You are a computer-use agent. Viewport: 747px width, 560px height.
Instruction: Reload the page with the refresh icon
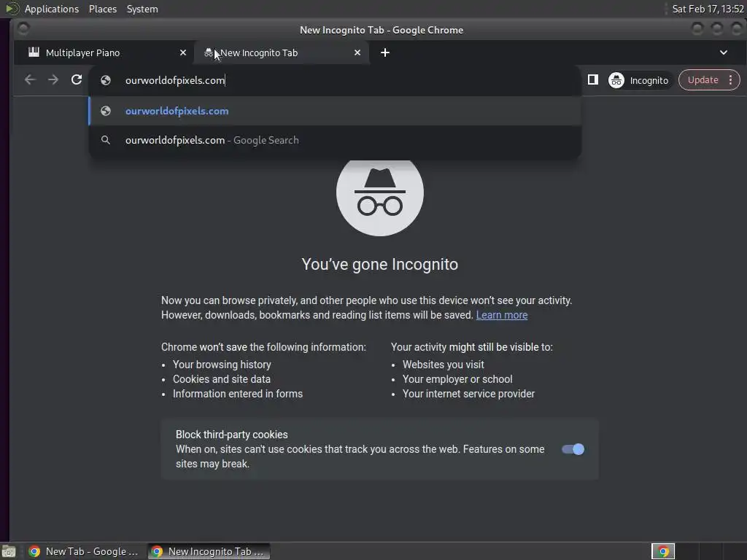coord(76,80)
